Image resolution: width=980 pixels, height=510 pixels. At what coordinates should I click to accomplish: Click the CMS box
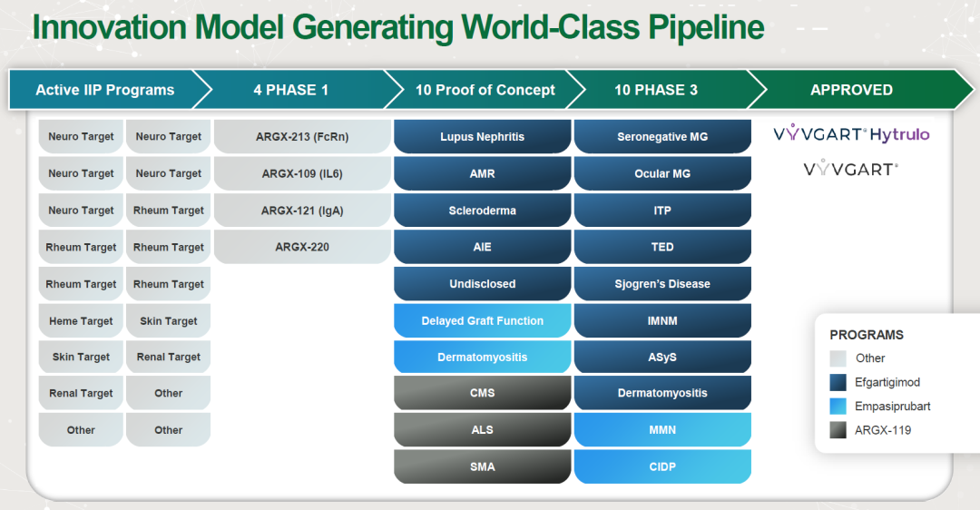pyautogui.click(x=483, y=393)
